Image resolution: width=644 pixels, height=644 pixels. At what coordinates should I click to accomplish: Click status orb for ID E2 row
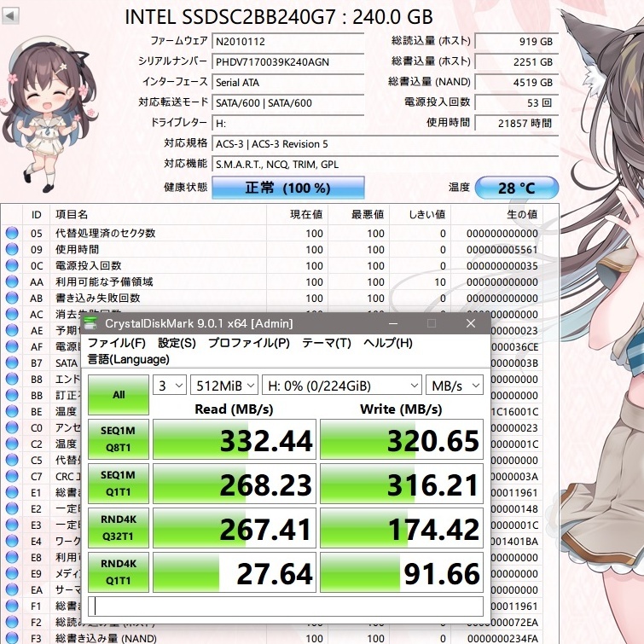click(x=12, y=508)
